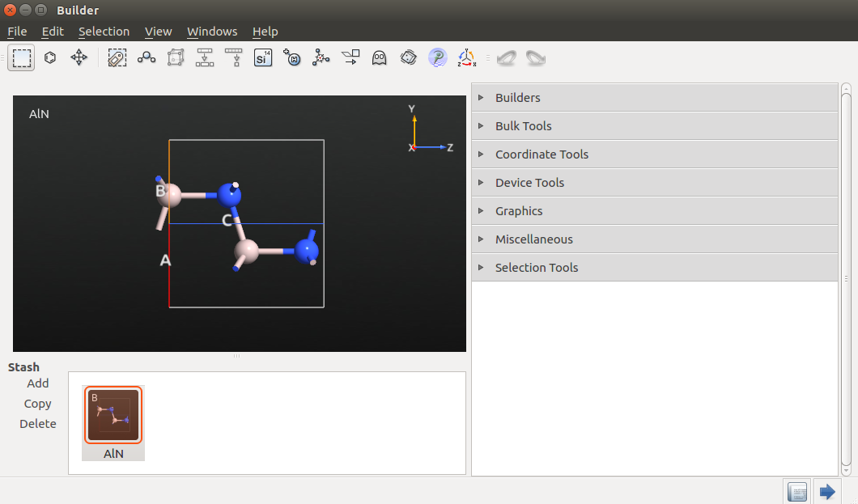This screenshot has height=504, width=858.
Task: Click the repeat structure icon
Action: pyautogui.click(x=205, y=57)
